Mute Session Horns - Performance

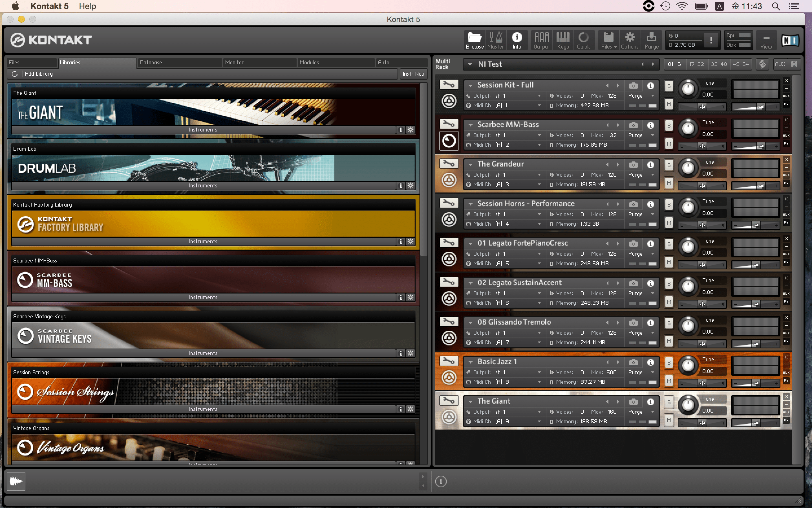pyautogui.click(x=669, y=223)
